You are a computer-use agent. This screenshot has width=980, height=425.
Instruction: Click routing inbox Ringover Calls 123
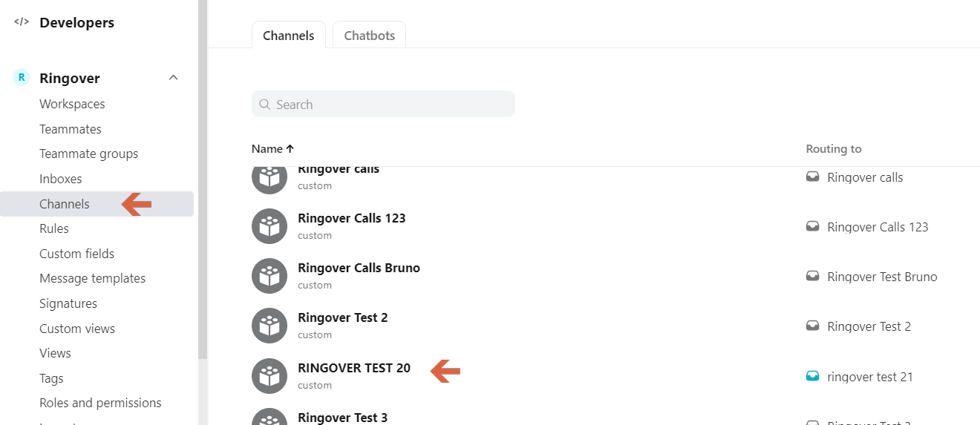click(878, 227)
